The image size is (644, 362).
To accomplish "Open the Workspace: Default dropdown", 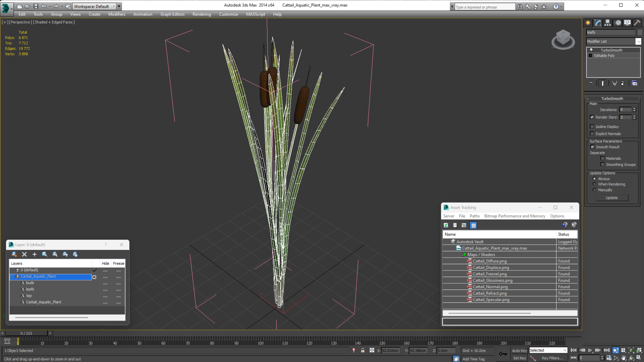I will [x=95, y=6].
